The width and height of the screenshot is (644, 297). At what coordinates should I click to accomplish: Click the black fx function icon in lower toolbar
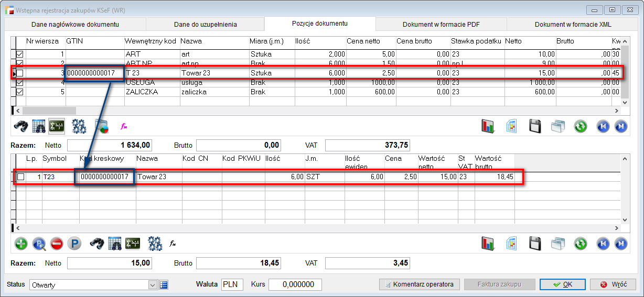pyautogui.click(x=173, y=244)
